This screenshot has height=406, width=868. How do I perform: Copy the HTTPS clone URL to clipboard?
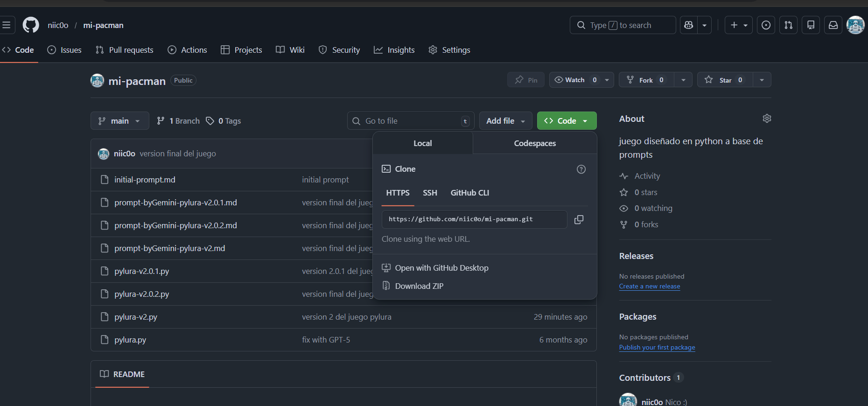(579, 219)
